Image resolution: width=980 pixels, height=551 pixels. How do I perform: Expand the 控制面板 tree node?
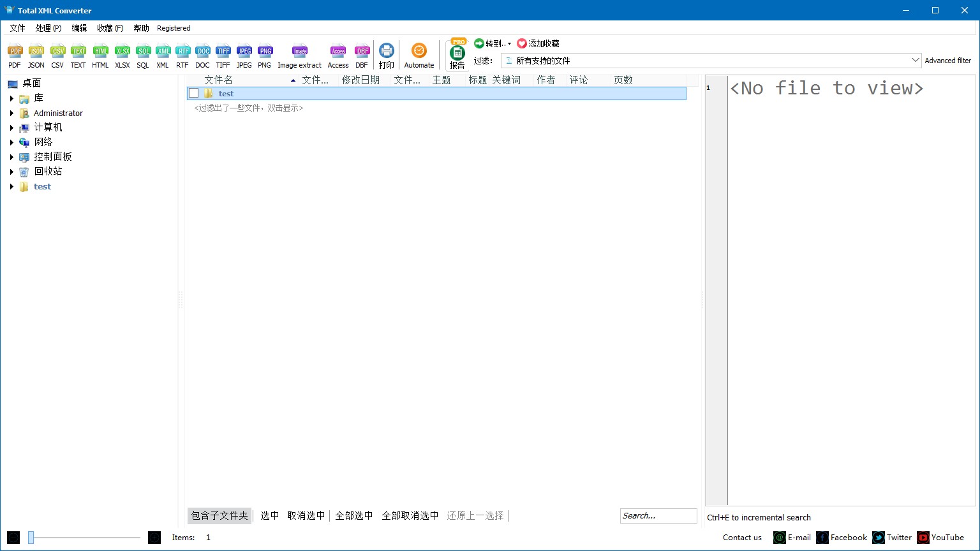point(11,157)
